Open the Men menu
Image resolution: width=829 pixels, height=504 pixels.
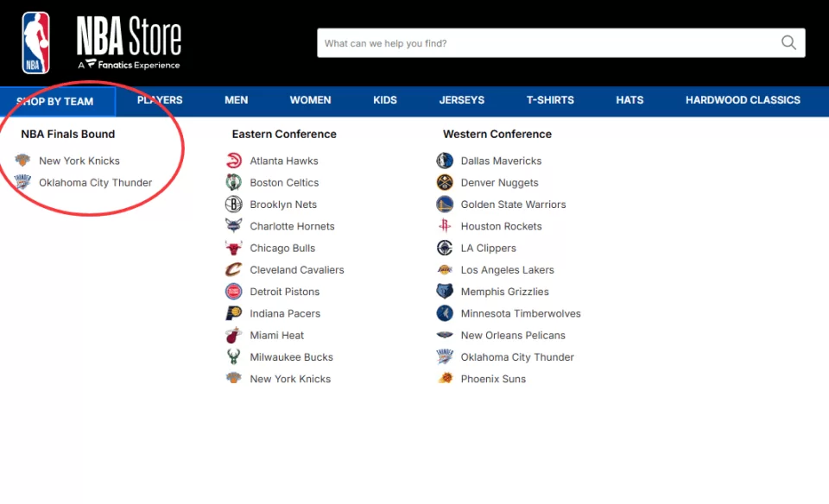236,100
